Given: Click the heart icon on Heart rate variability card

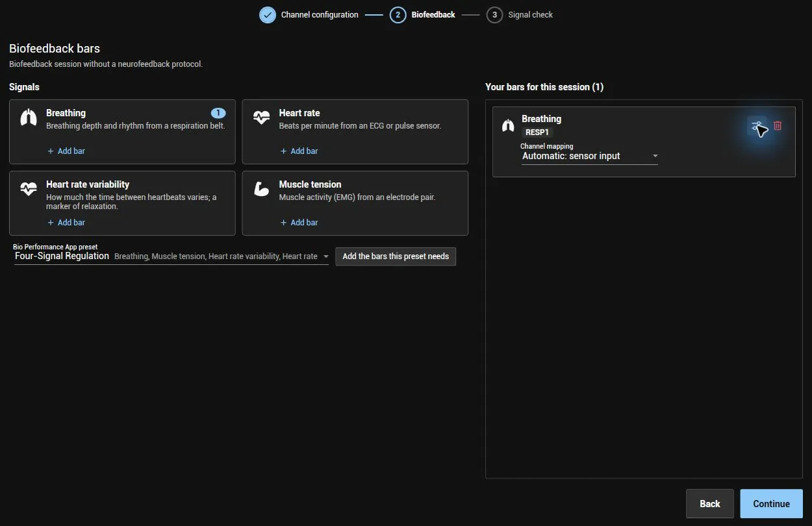Looking at the screenshot, I should [x=29, y=189].
